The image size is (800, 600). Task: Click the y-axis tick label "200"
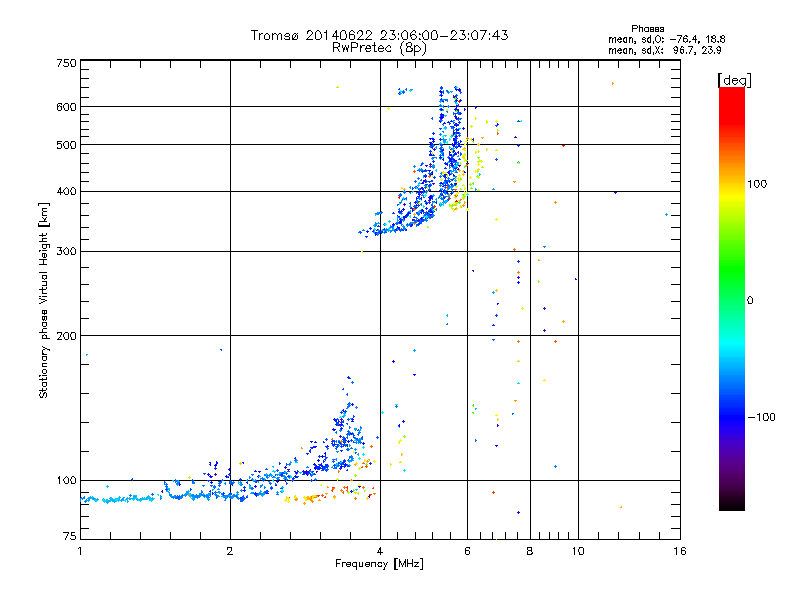tap(66, 336)
